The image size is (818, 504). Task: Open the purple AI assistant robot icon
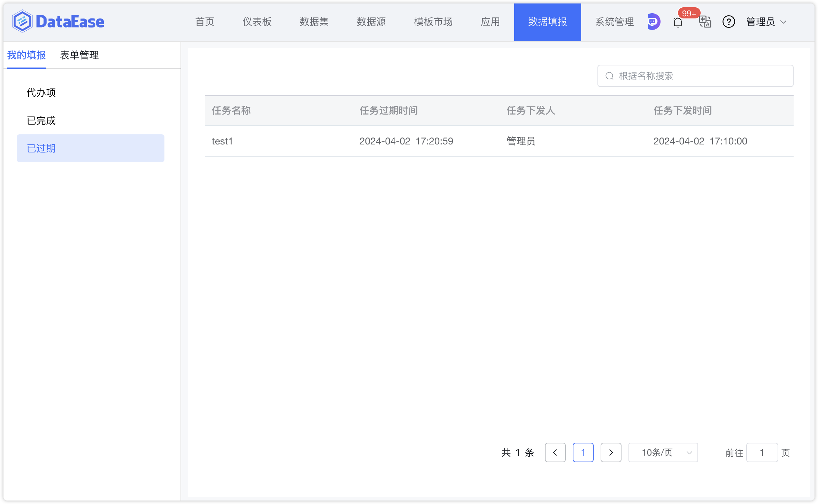(653, 22)
